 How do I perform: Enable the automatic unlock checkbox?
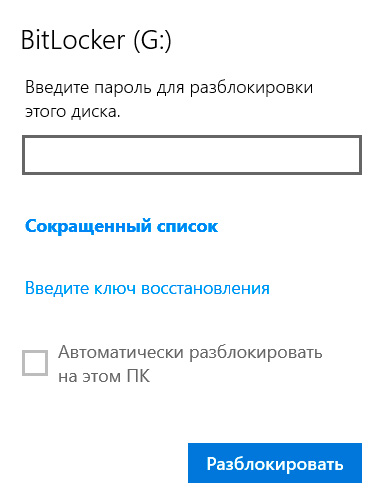click(35, 363)
